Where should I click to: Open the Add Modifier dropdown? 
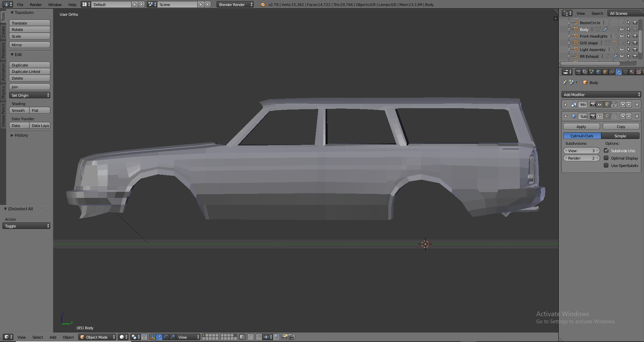pyautogui.click(x=601, y=95)
